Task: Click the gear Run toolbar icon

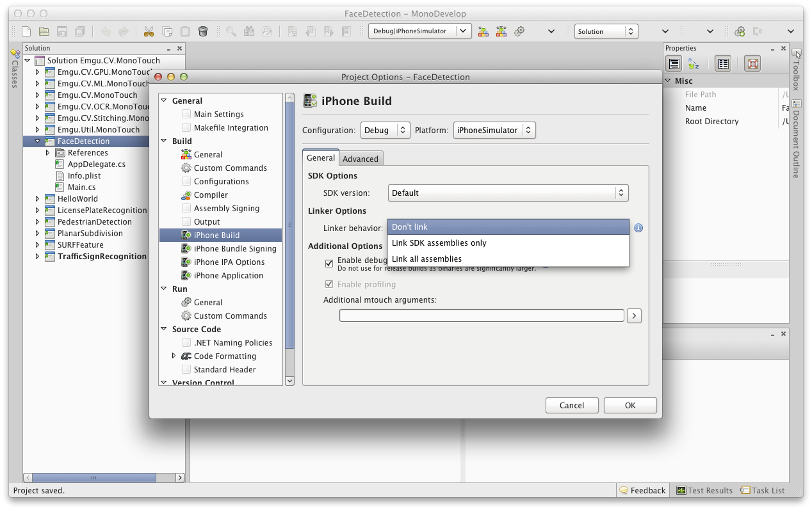Action: point(520,31)
